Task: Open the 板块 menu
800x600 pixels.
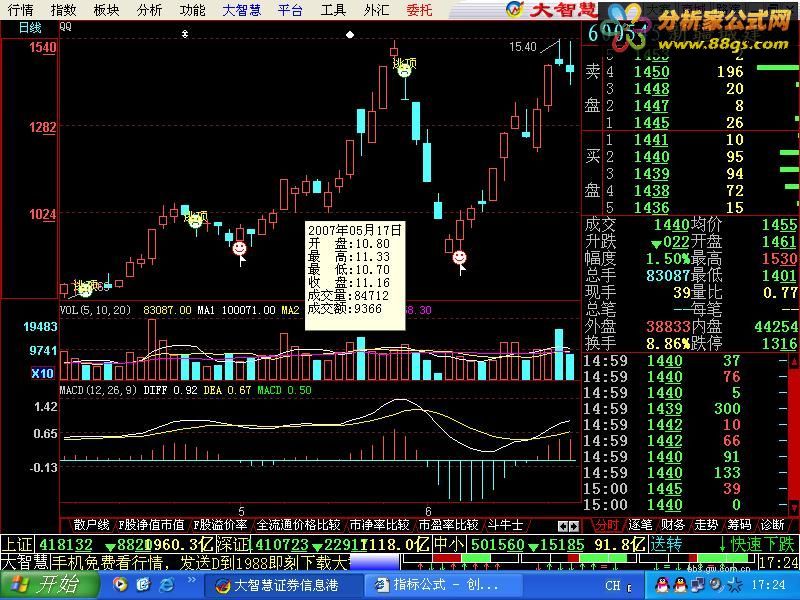Action: (106, 10)
